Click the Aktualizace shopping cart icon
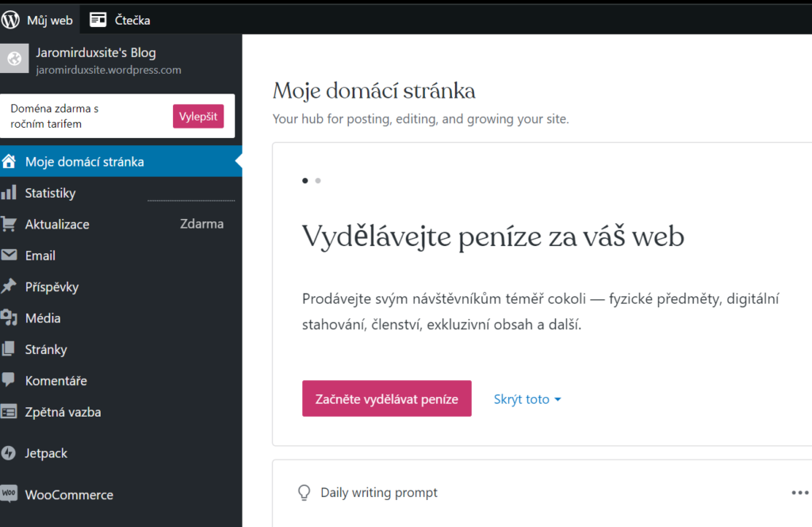The image size is (812, 527). pyautogui.click(x=9, y=224)
